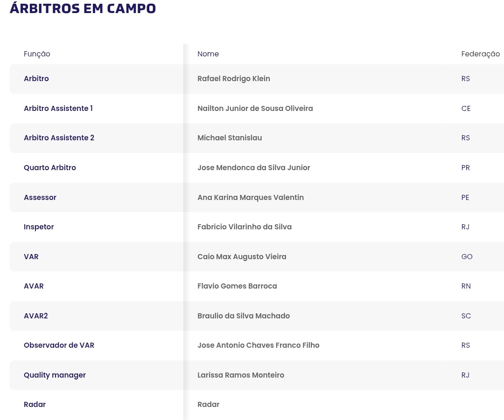Click the Arbitro Assistente 2 label
Screen dimensions: 504x420
coord(59,138)
